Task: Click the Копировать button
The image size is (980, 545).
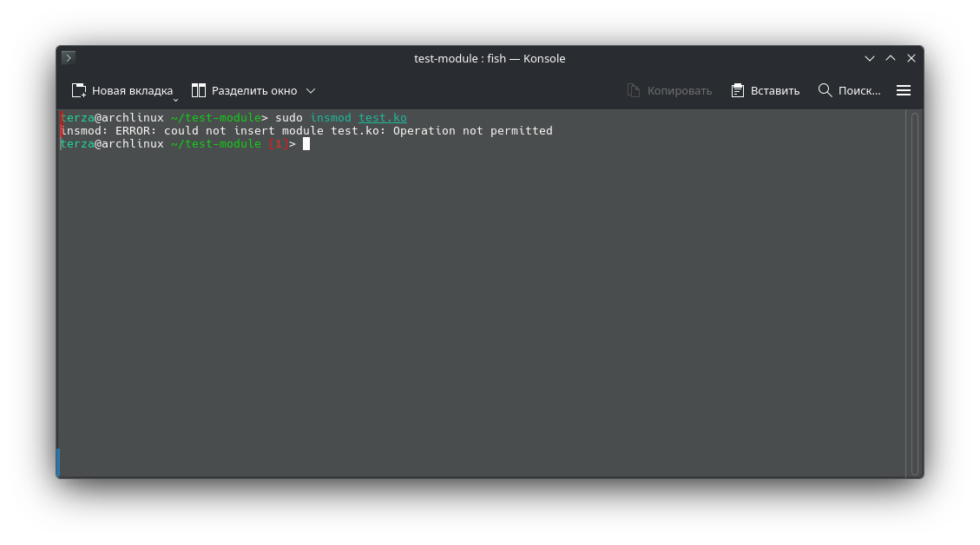Action: click(669, 90)
